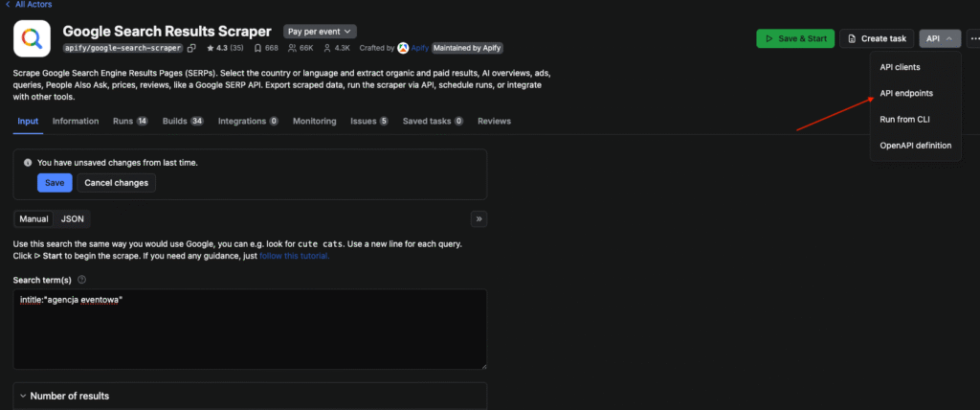Click the Cancel changes button
The image size is (980, 410).
coord(116,183)
